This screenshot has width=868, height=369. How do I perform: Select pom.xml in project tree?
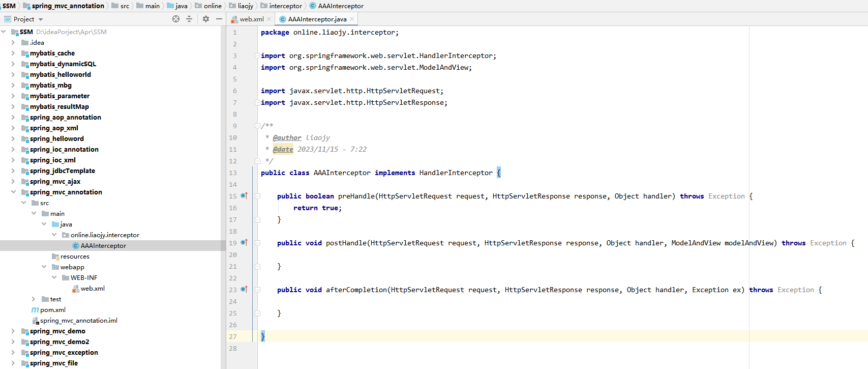[x=53, y=310]
